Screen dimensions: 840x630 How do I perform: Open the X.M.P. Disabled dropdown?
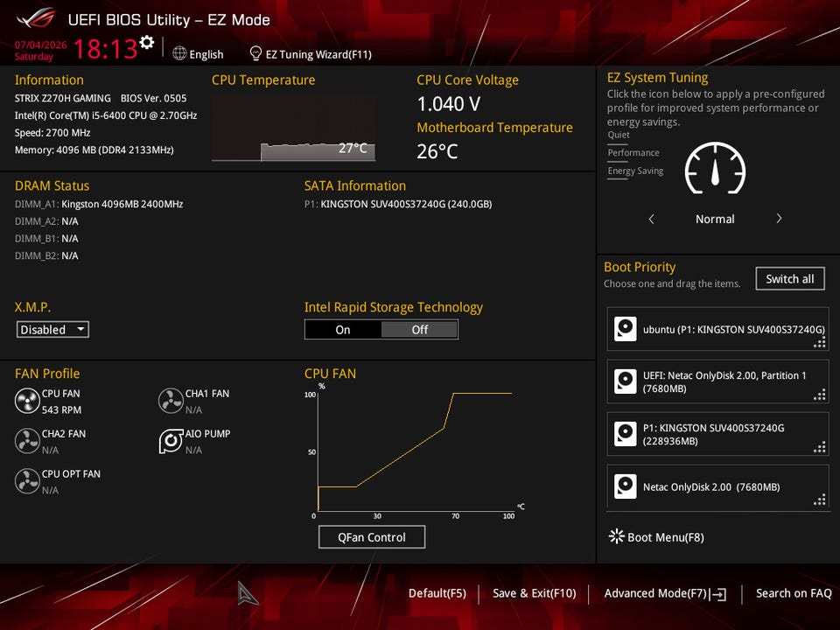(52, 330)
